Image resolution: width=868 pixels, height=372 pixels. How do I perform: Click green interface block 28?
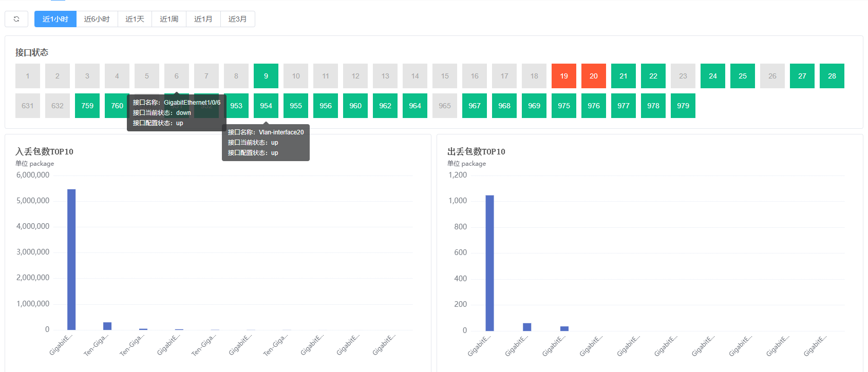tap(832, 76)
